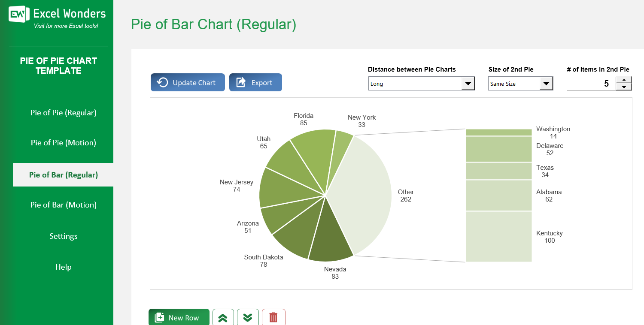This screenshot has height=325, width=644.
Task: Click the Update Chart refresh arrow icon
Action: pos(163,82)
